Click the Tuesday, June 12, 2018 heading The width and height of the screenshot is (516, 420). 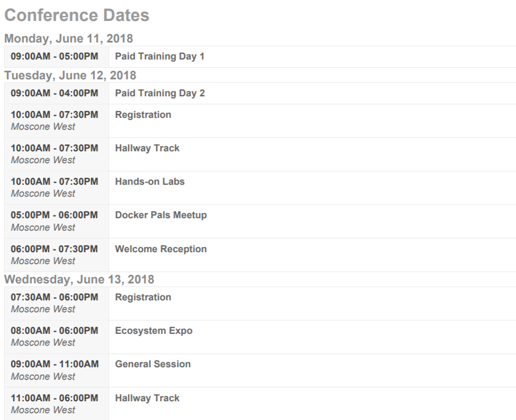pos(70,75)
